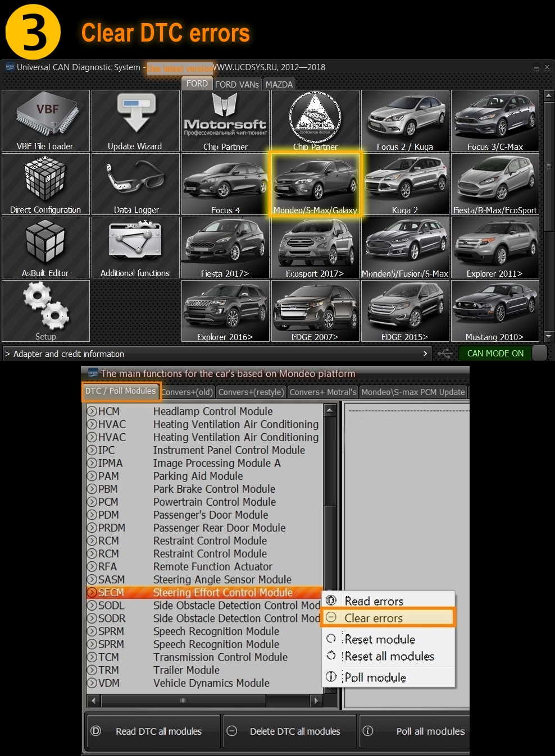
Task: Toggle the CAN MODE ON switch
Action: click(x=503, y=353)
